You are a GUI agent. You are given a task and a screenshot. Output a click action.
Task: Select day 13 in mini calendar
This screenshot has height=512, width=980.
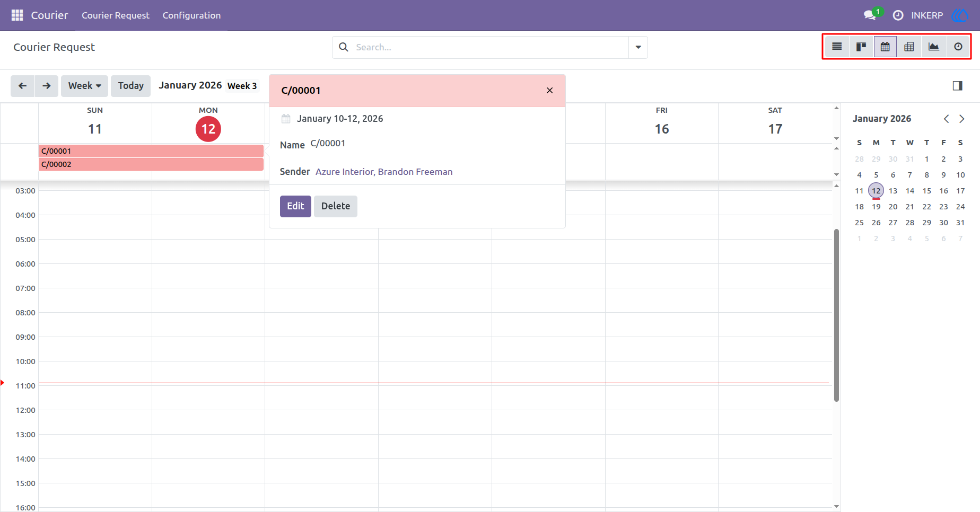893,191
